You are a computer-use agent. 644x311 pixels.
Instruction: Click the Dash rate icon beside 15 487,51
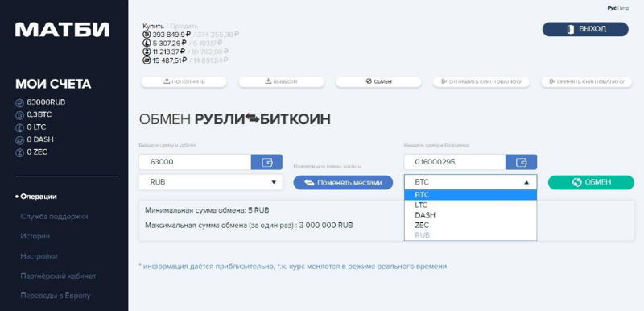[x=147, y=60]
